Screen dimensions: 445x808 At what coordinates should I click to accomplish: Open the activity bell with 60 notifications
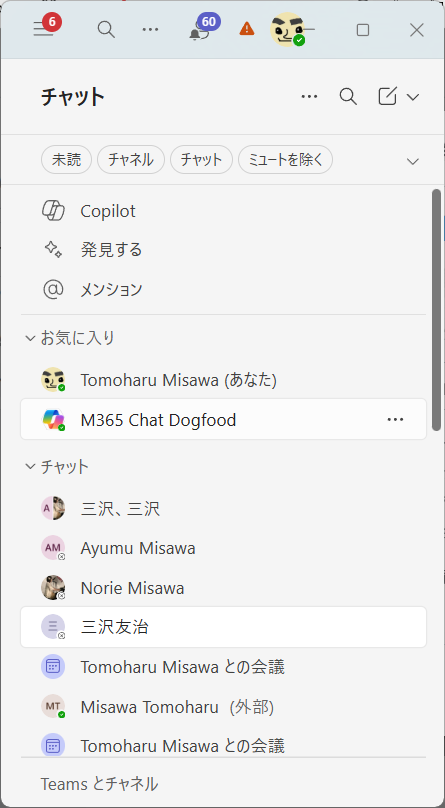point(200,29)
